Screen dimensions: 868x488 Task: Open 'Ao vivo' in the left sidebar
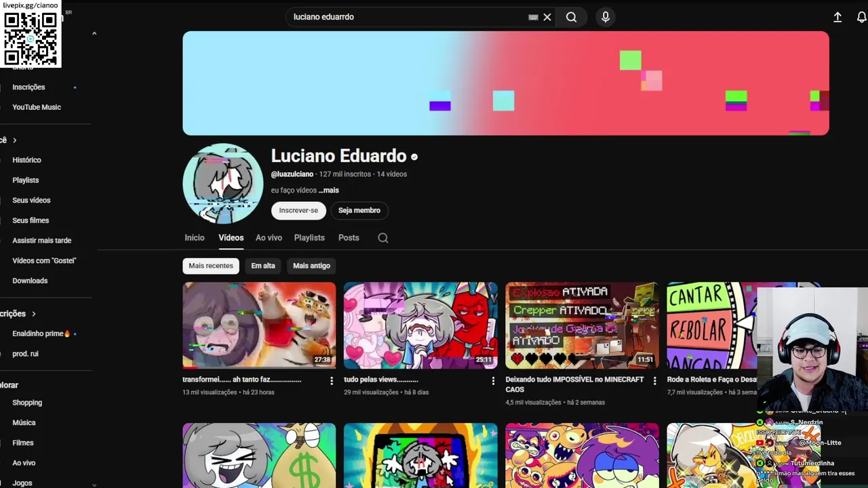tap(24, 463)
